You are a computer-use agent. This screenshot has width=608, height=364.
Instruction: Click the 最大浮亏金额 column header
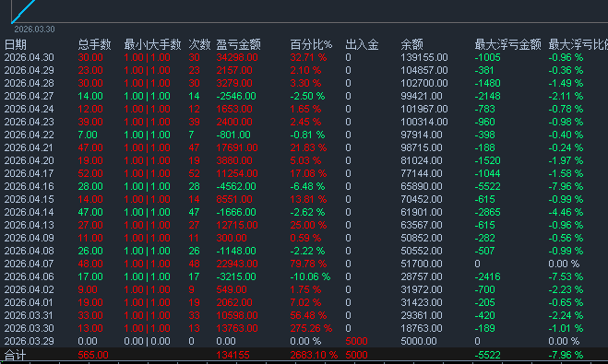507,45
